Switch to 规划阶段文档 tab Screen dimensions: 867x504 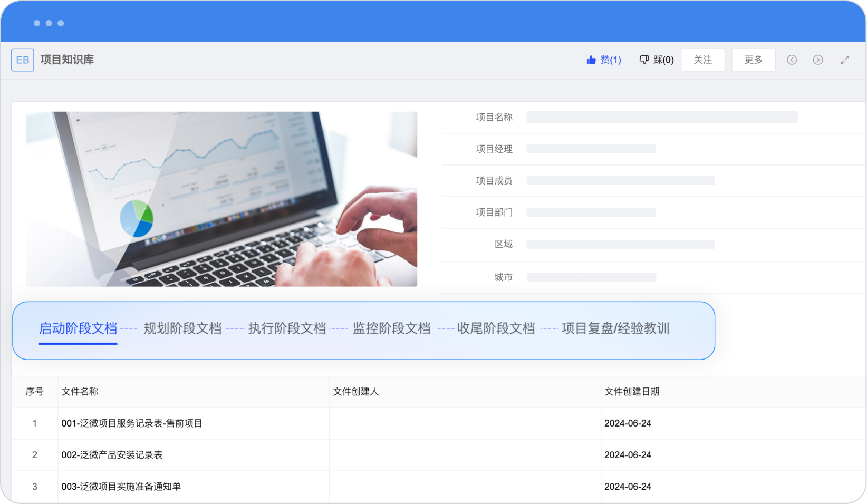point(182,328)
